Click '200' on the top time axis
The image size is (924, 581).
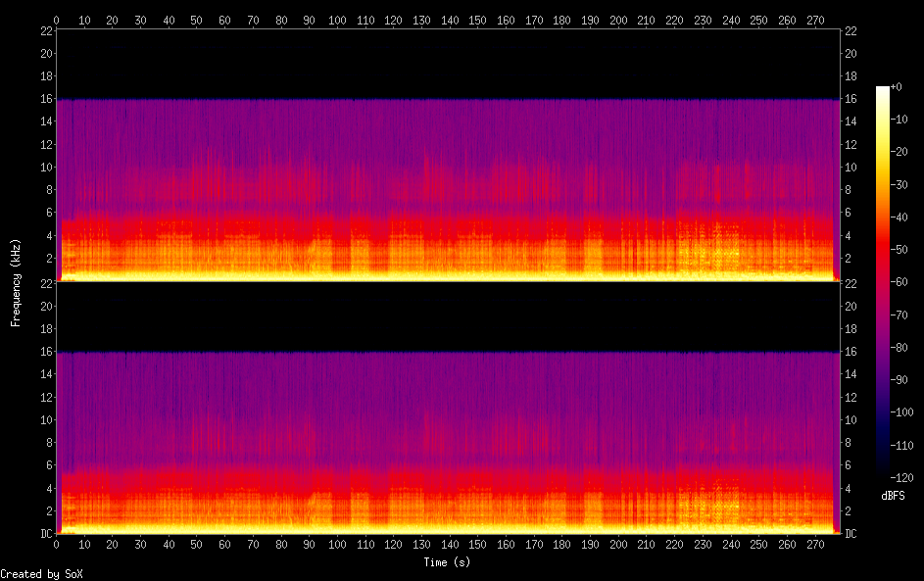(x=618, y=20)
